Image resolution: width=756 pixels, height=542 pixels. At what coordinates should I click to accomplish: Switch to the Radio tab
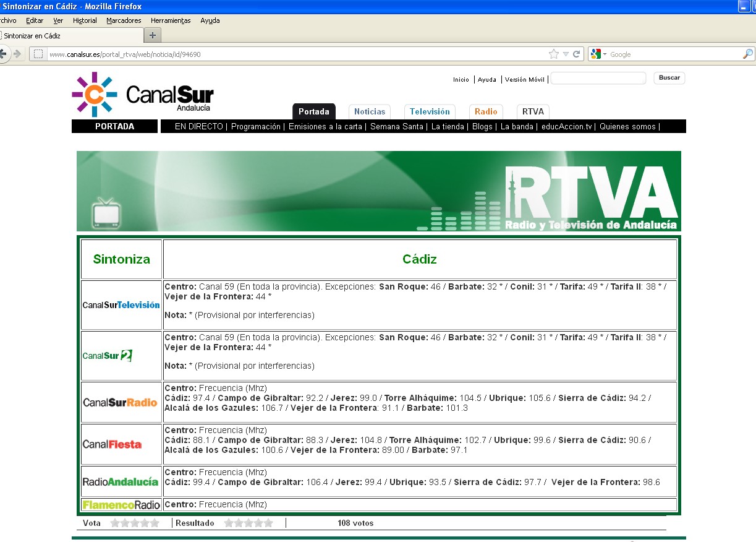tap(486, 112)
